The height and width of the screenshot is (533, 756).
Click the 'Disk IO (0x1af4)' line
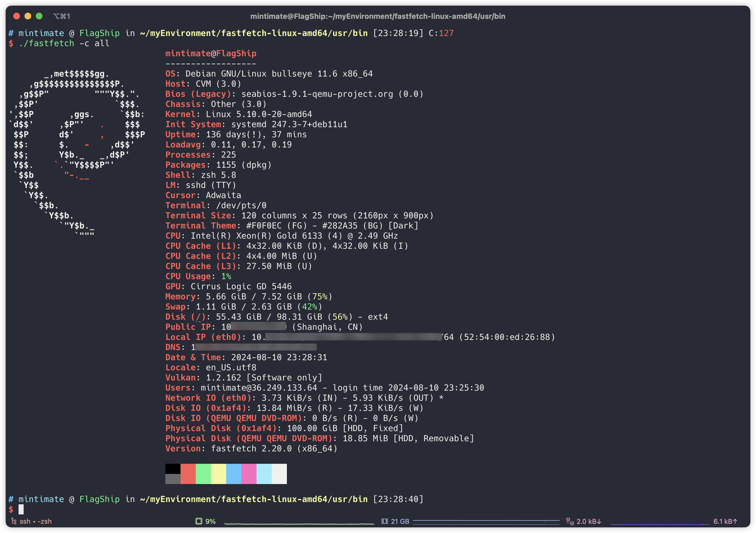tap(294, 408)
